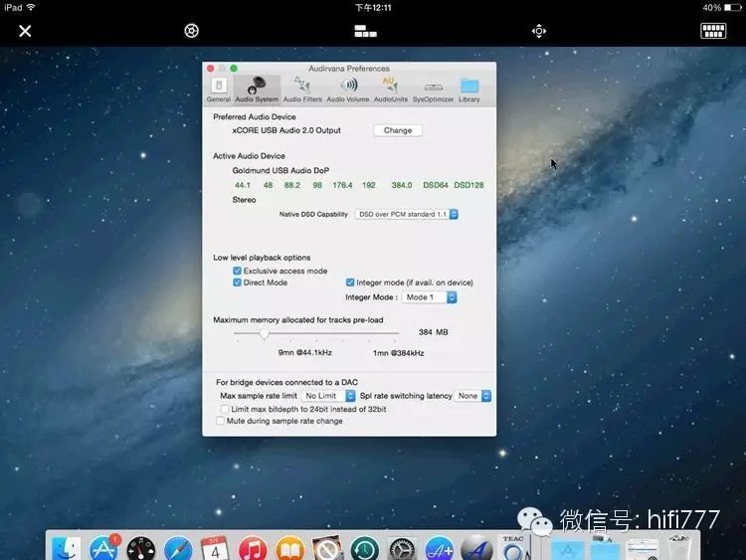Open System Preferences gear in dock
This screenshot has height=560, width=746.
(402, 548)
